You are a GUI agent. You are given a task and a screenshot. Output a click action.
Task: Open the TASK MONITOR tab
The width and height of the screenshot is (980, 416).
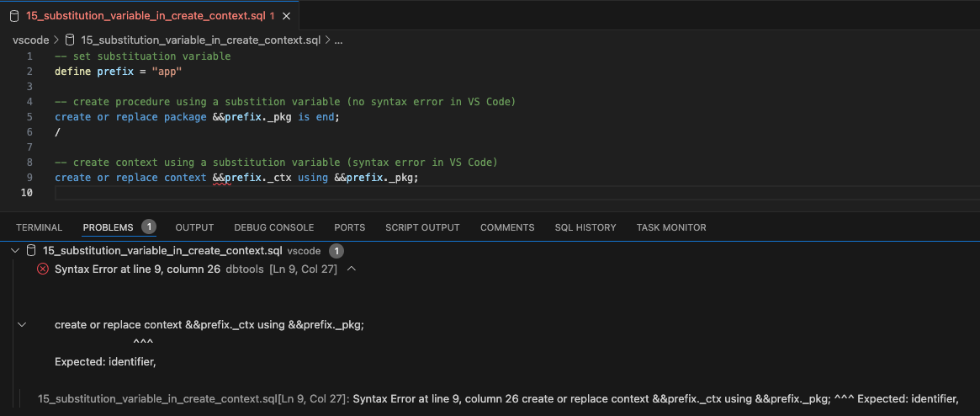click(670, 227)
